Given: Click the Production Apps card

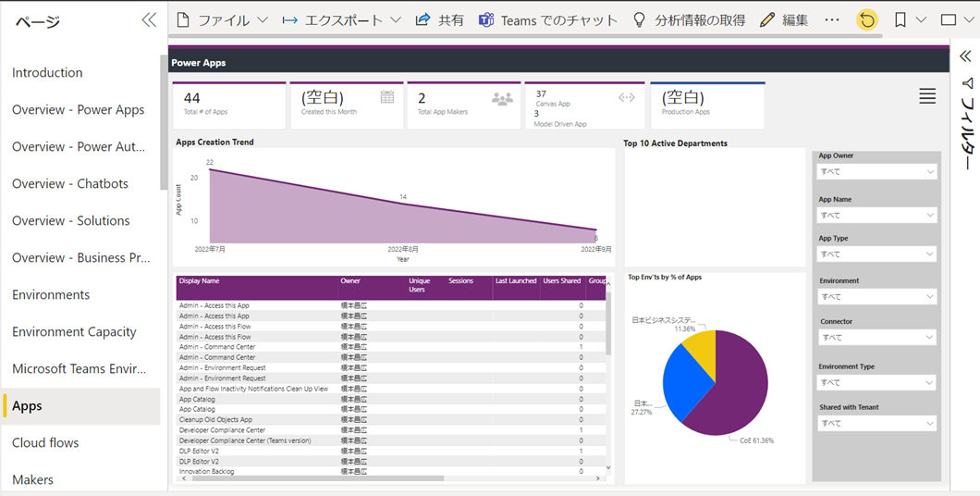Looking at the screenshot, I should (x=707, y=105).
